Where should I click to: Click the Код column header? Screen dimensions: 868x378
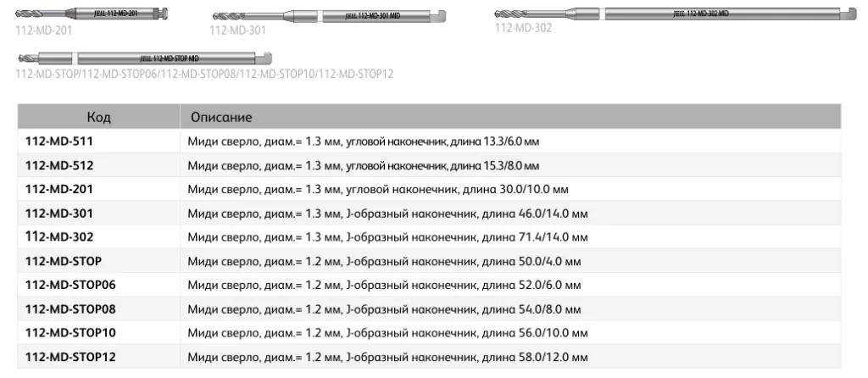(98, 116)
